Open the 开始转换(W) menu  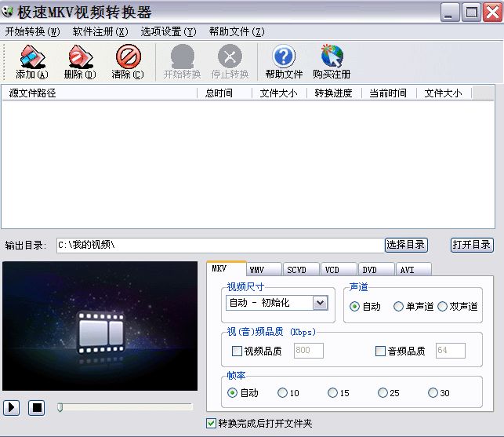32,31
